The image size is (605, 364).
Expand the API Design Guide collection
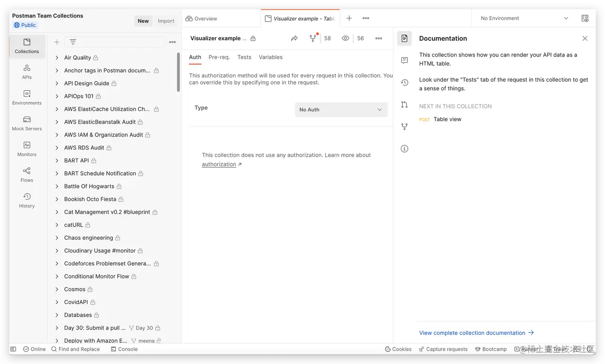(57, 84)
